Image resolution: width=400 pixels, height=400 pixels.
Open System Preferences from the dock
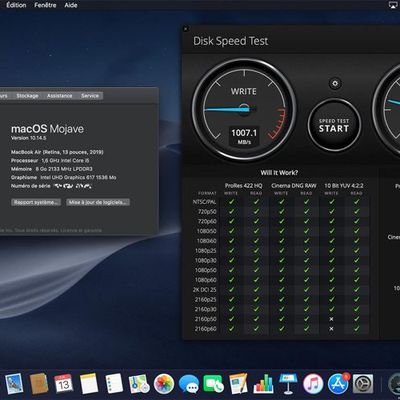363,384
